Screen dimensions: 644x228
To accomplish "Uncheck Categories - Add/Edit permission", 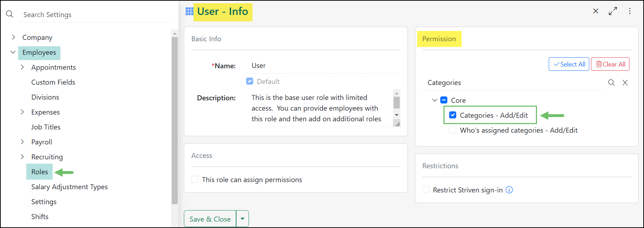I will [453, 115].
